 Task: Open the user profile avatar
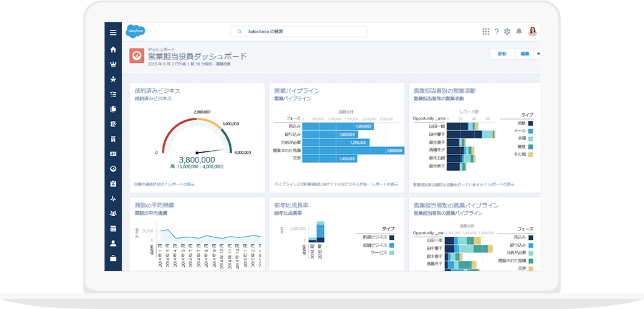(x=533, y=31)
